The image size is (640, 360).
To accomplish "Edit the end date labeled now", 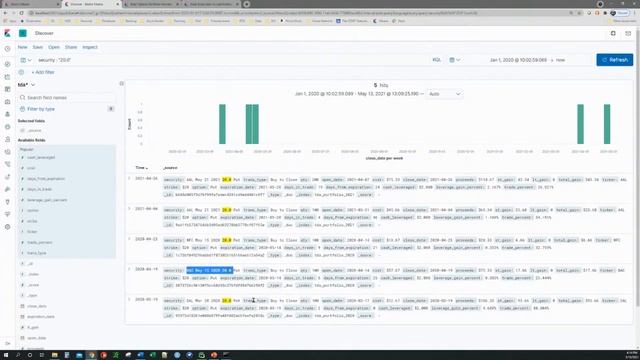I will click(560, 60).
